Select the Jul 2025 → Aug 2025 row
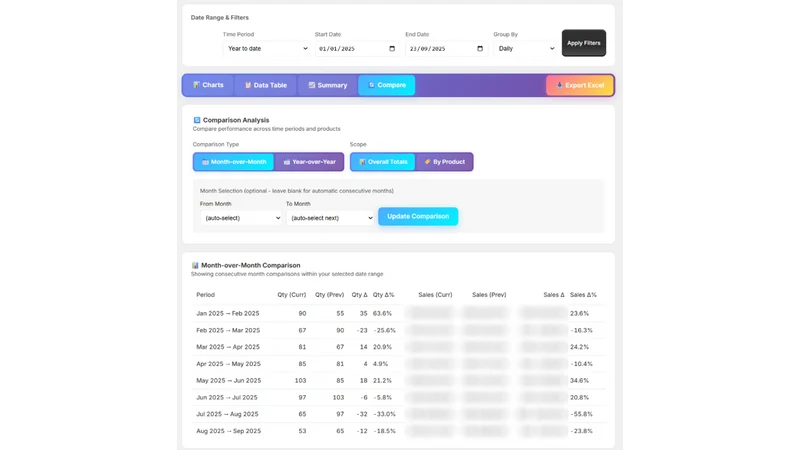 tap(399, 414)
